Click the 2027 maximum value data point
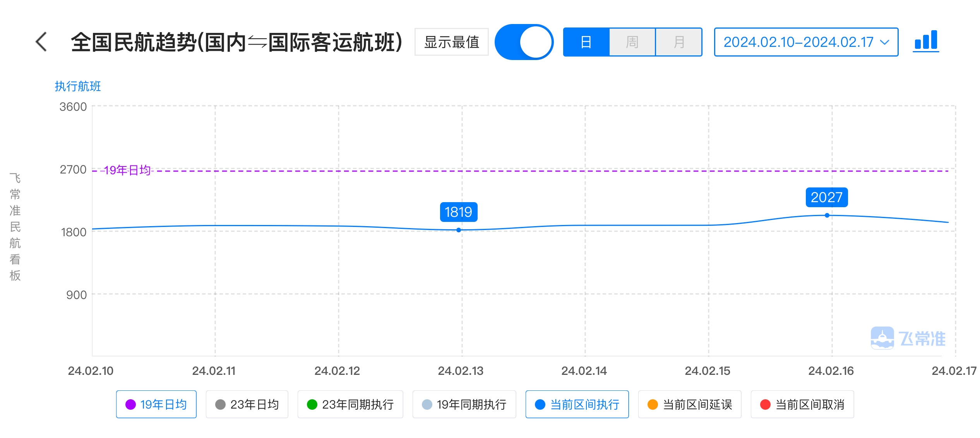 click(x=827, y=215)
